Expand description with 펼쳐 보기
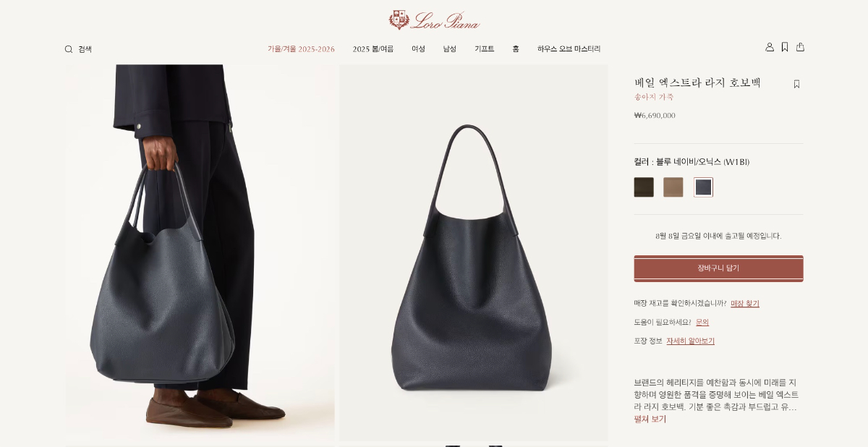This screenshot has height=447, width=868. (650, 420)
